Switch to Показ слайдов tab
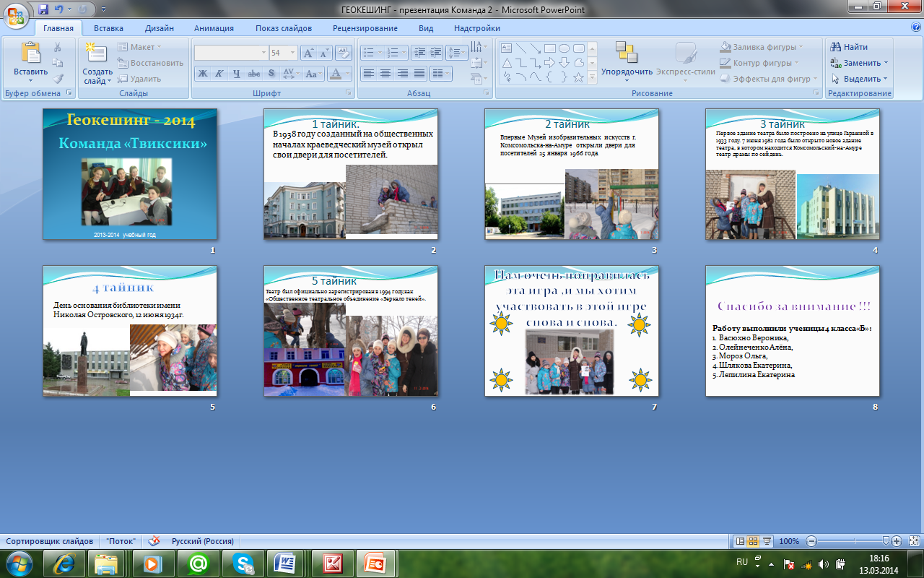924x578 pixels. click(284, 28)
